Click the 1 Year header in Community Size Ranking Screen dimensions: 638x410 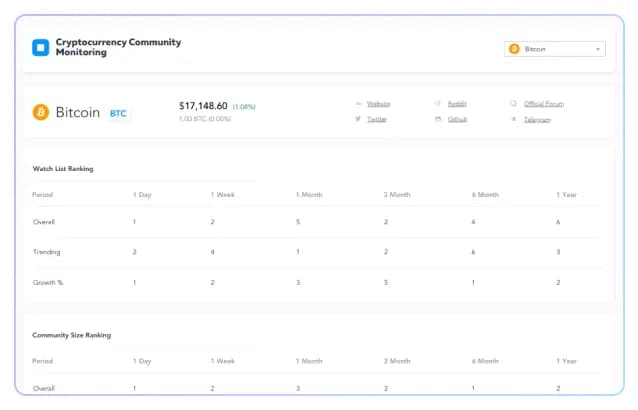566,361
